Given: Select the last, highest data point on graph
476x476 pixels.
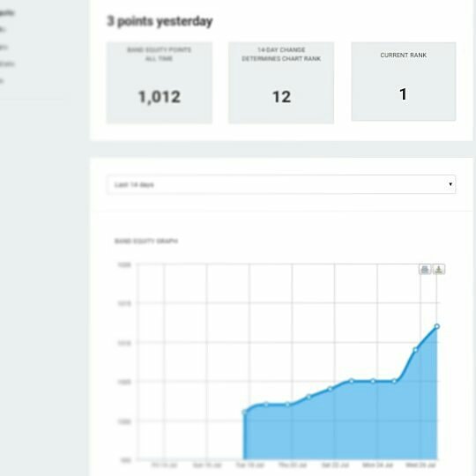Looking at the screenshot, I should tap(437, 326).
